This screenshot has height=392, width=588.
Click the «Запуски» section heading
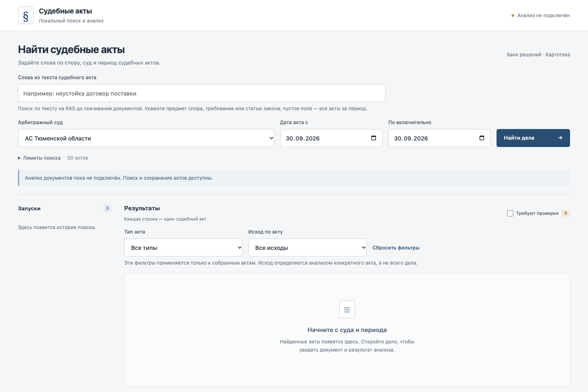29,209
